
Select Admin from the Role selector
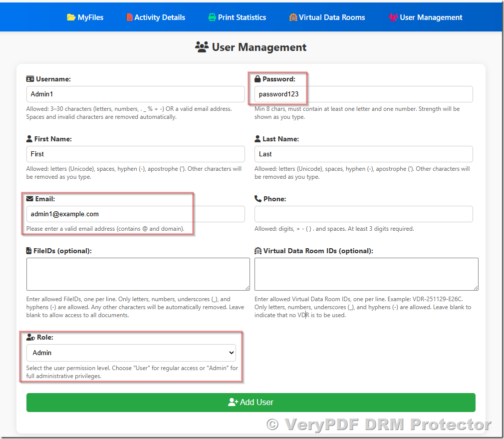131,353
